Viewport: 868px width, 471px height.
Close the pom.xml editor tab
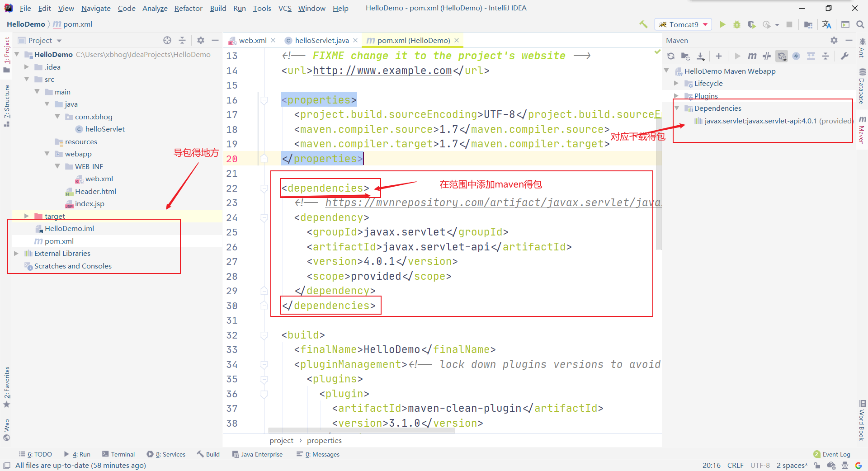coord(457,40)
